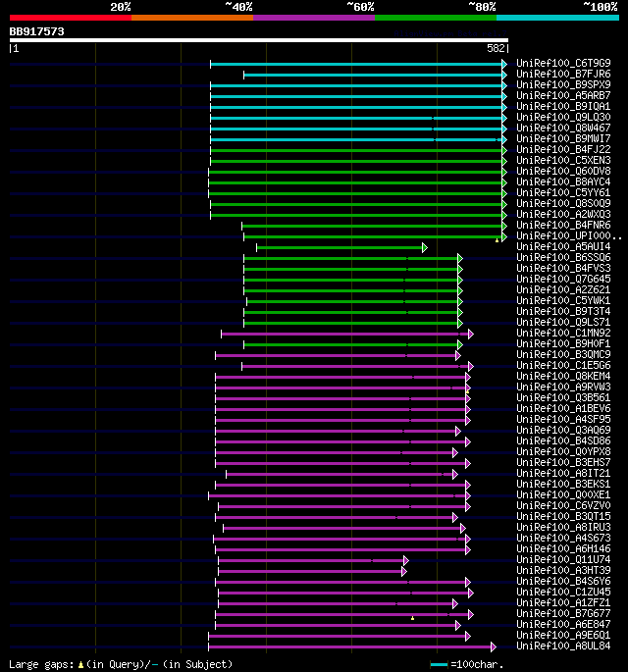Open the UniRef100_Q8W467 hit label
The height and width of the screenshot is (672, 628).
coord(563,128)
